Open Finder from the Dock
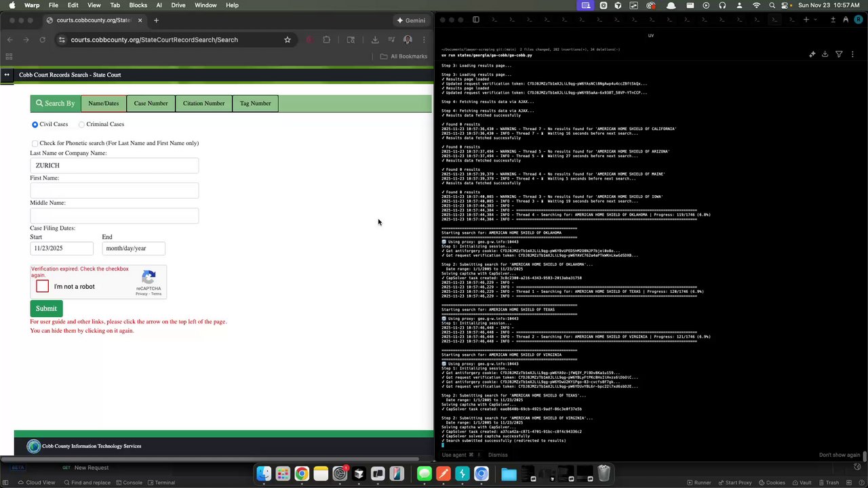 pos(264,474)
